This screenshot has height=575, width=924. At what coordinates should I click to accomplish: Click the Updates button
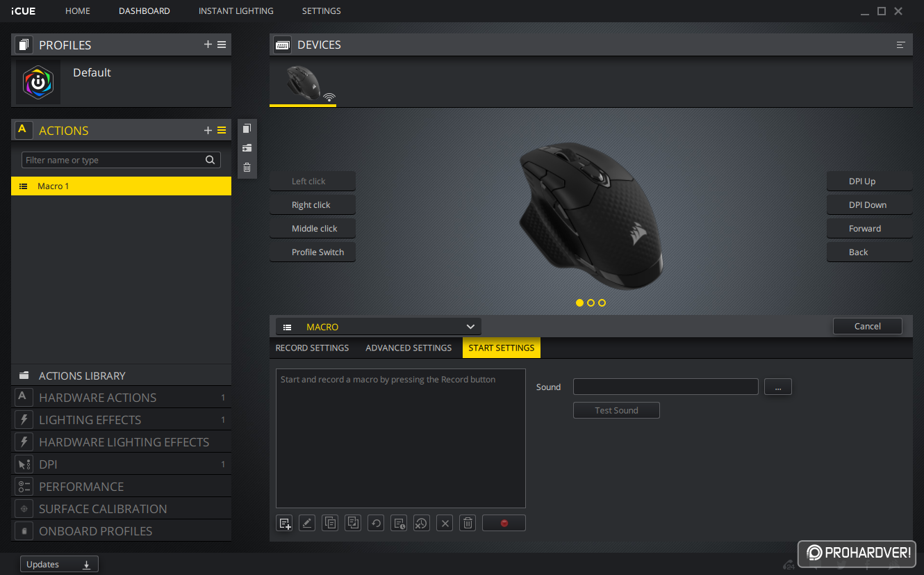pyautogui.click(x=59, y=565)
